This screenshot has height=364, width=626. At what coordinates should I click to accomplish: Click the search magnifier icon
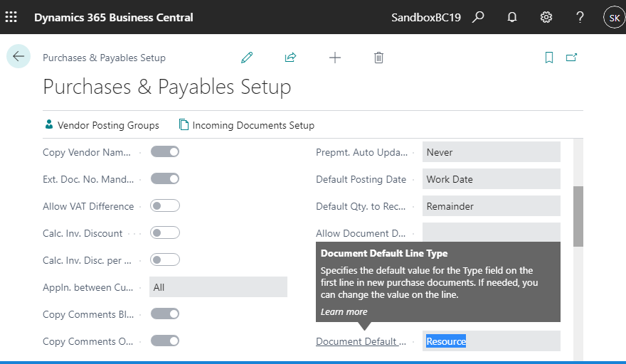click(478, 17)
